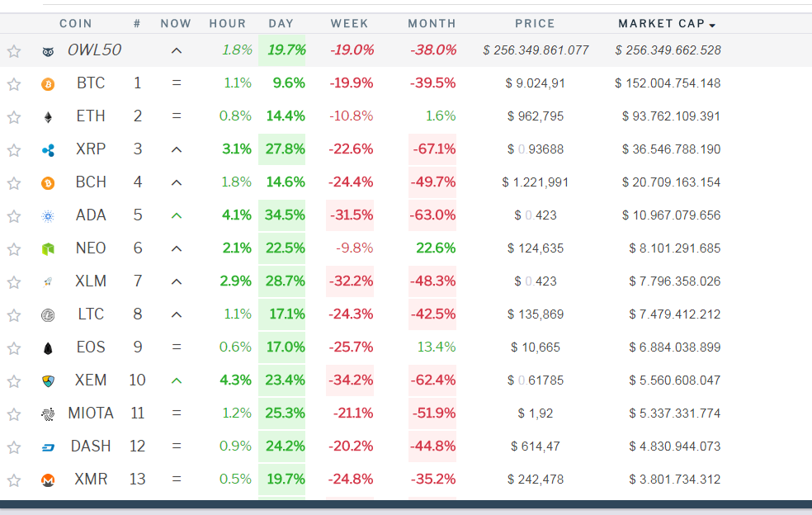The image size is (812, 515).
Task: Click the DASH logo icon
Action: click(x=48, y=447)
